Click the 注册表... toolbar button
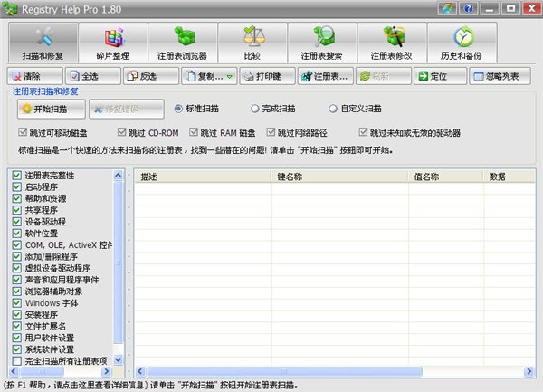 point(326,76)
